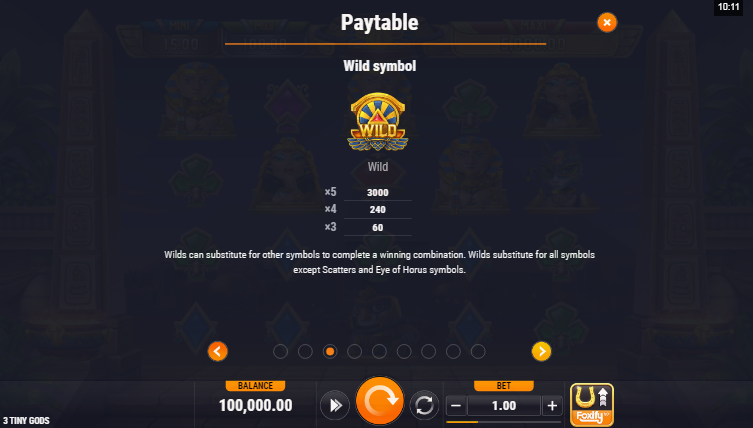The height and width of the screenshot is (428, 753).
Task: Select the second paytable page dot
Action: 305,352
